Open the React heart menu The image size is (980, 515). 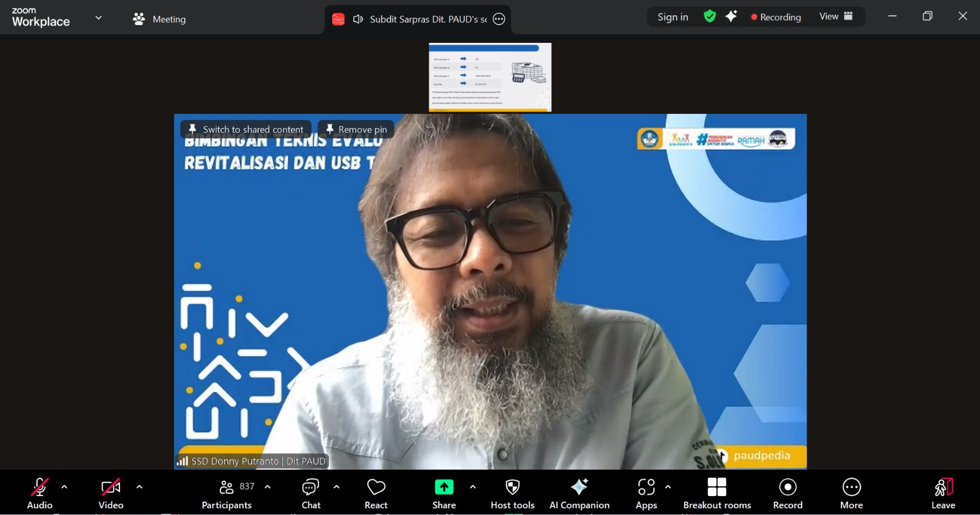click(376, 494)
